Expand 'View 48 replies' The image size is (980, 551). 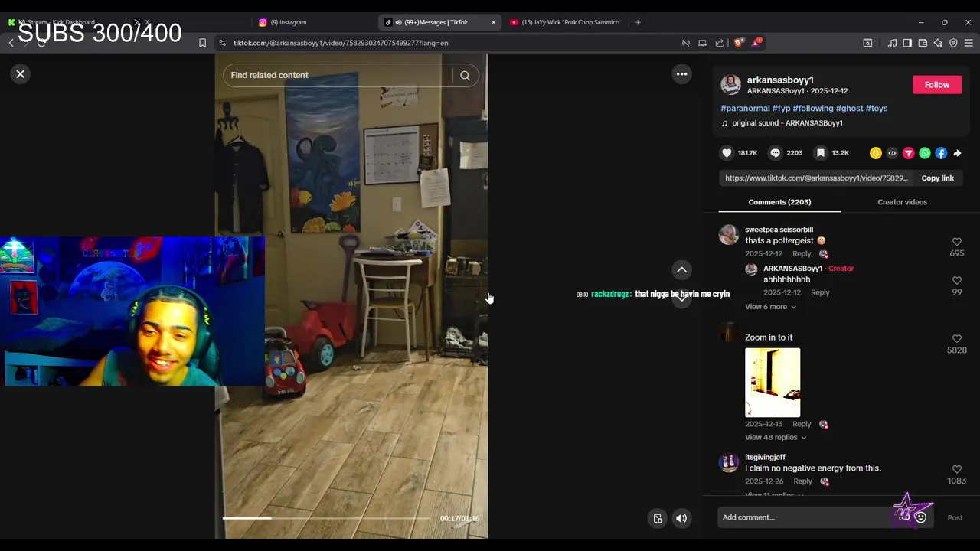[776, 437]
